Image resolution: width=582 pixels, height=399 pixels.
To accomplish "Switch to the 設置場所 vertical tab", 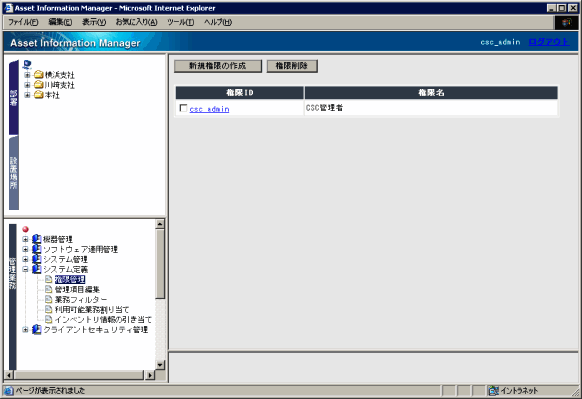I will click(x=14, y=173).
